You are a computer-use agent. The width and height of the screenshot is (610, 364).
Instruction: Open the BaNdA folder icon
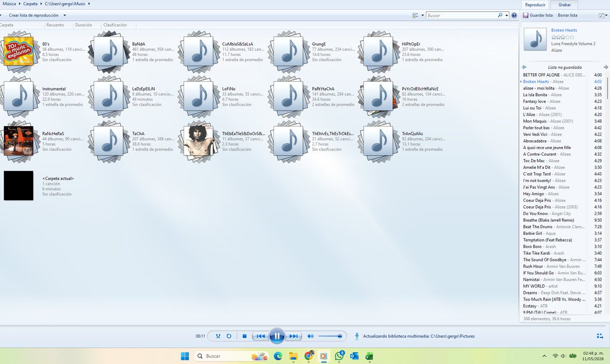tap(108, 51)
